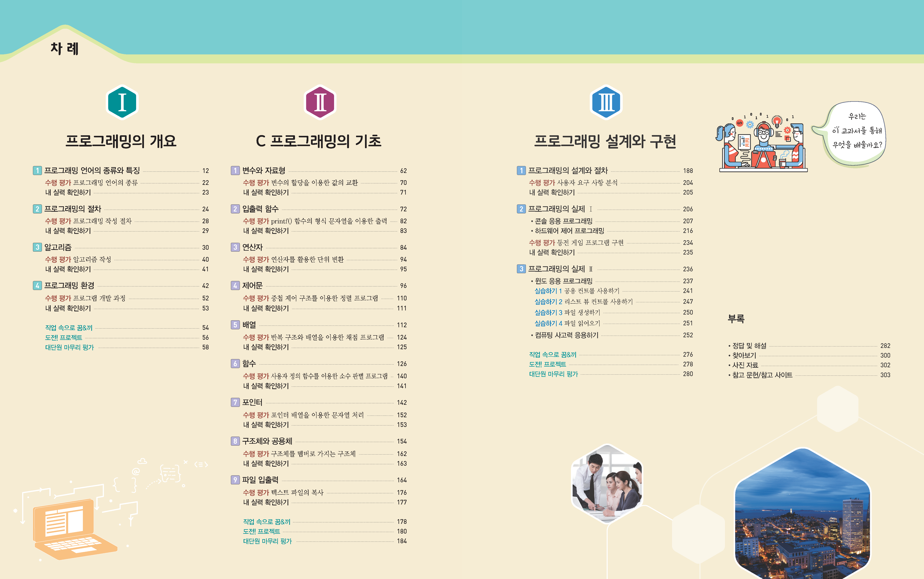The width and height of the screenshot is (924, 579).
Task: Click '수행 평가 중첩 제어 구조를 이용한 정렬 프로그램'
Action: click(x=310, y=298)
